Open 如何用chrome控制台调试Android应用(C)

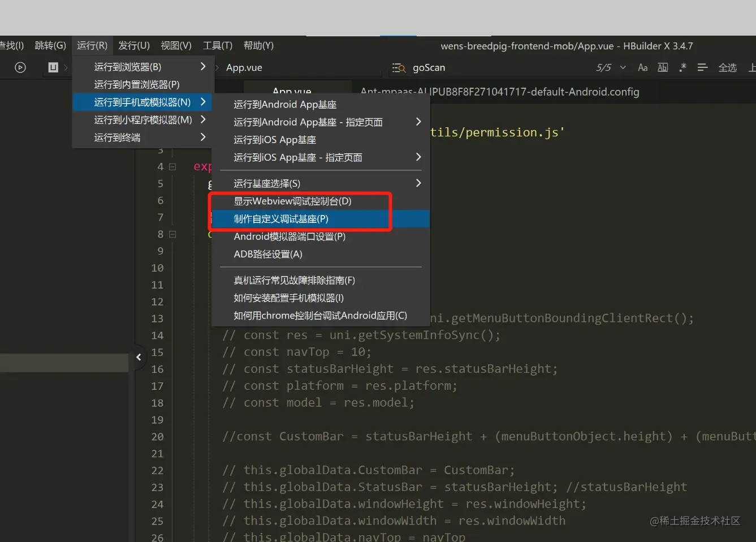[321, 315]
